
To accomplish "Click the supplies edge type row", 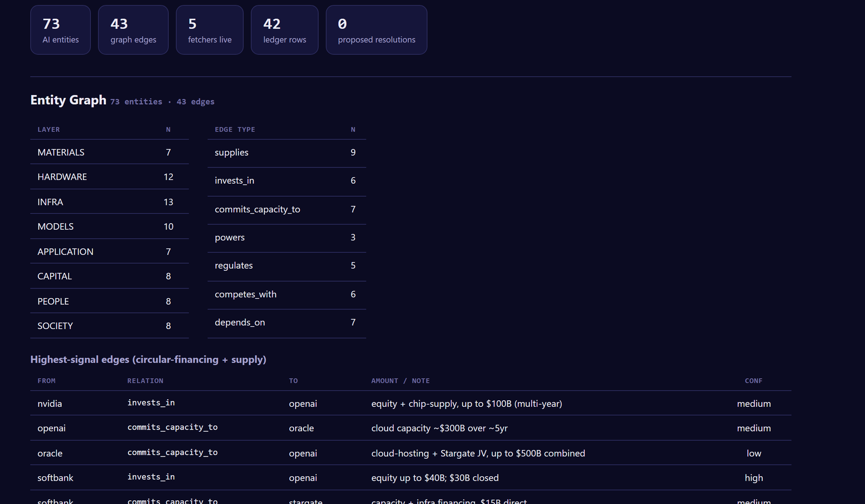I will click(x=287, y=153).
